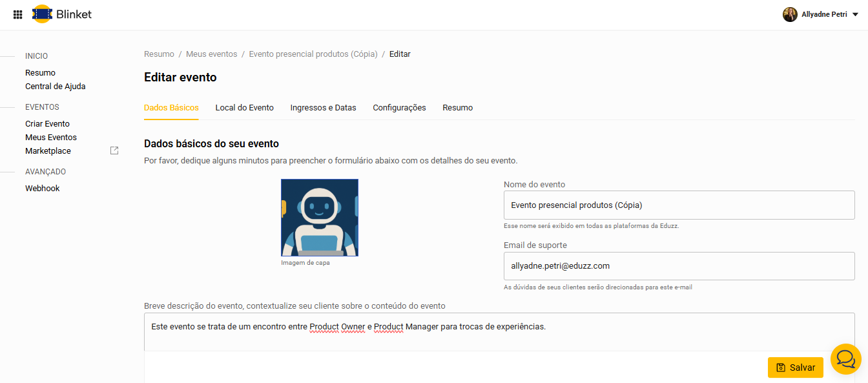Go to the Configurações tab
The image size is (868, 383).
pos(399,108)
